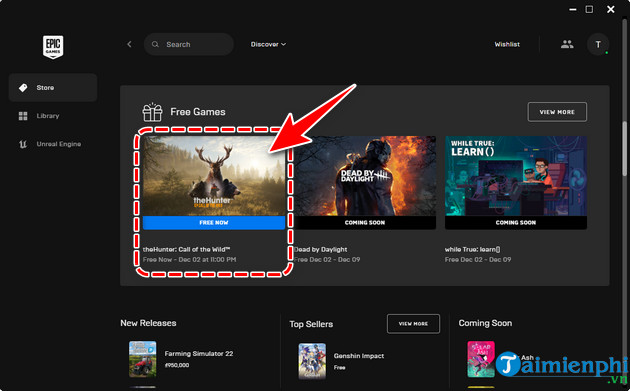Click the Coming Soon section heading
630x391 pixels.
[x=485, y=323]
